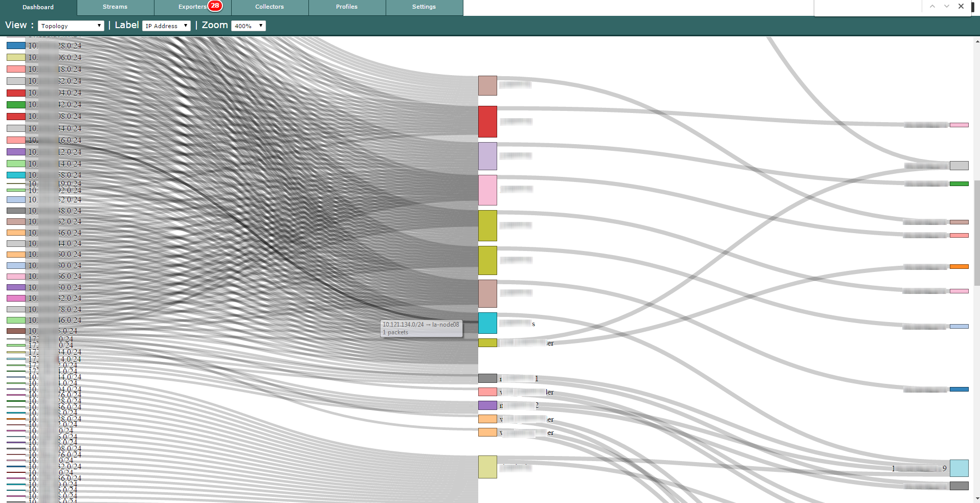Click the find bar next match arrow
Screen dimensions: 980x503
point(947,7)
